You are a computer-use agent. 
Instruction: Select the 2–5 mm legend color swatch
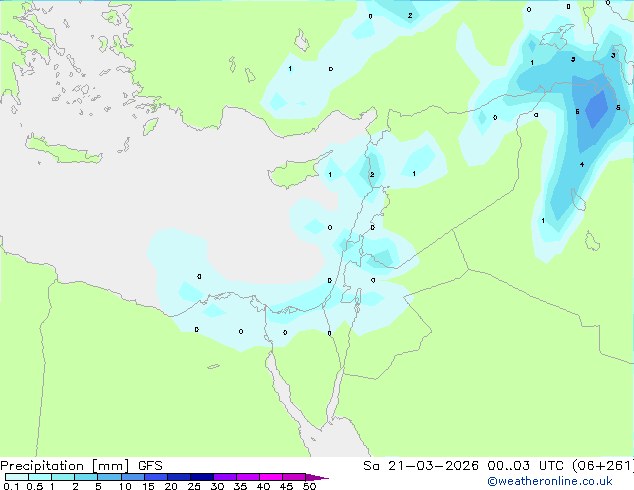point(86,477)
